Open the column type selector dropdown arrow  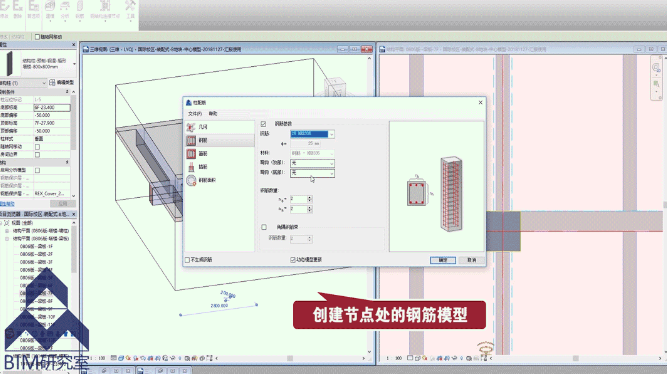click(74, 64)
